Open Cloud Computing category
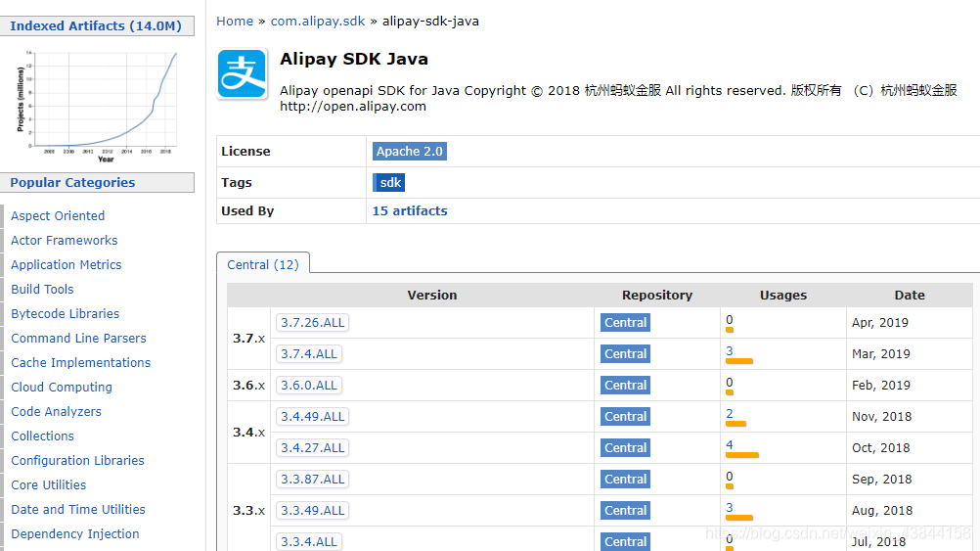The width and height of the screenshot is (980, 551). point(62,387)
